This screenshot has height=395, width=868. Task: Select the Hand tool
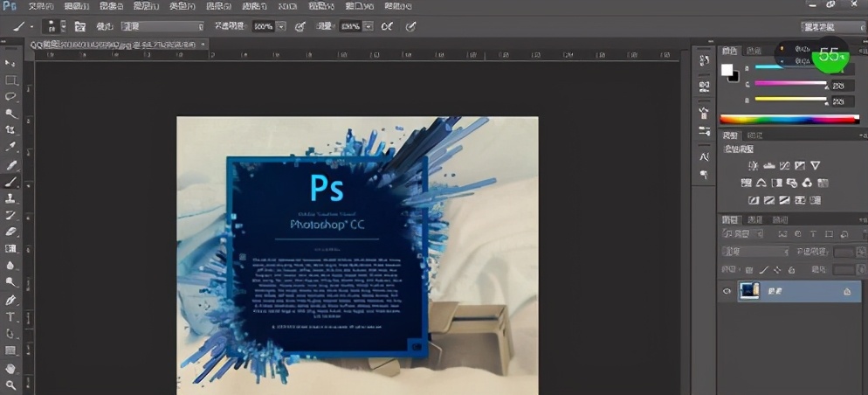(x=10, y=368)
